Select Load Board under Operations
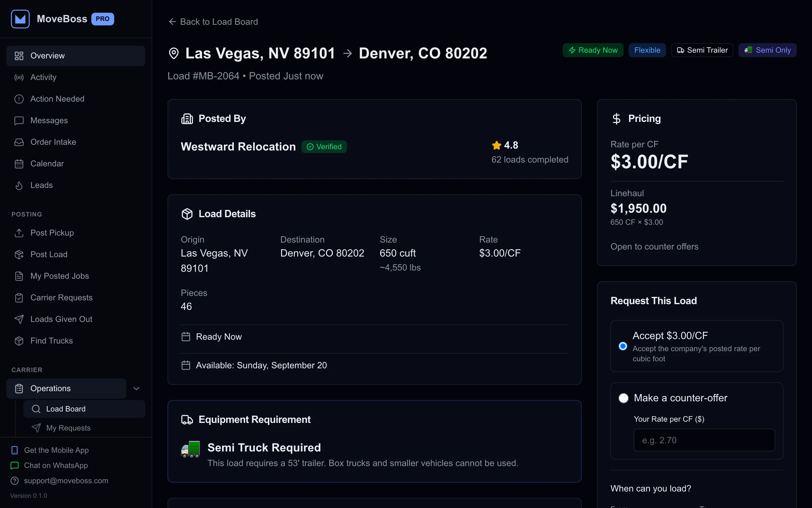812x508 pixels. point(84,409)
